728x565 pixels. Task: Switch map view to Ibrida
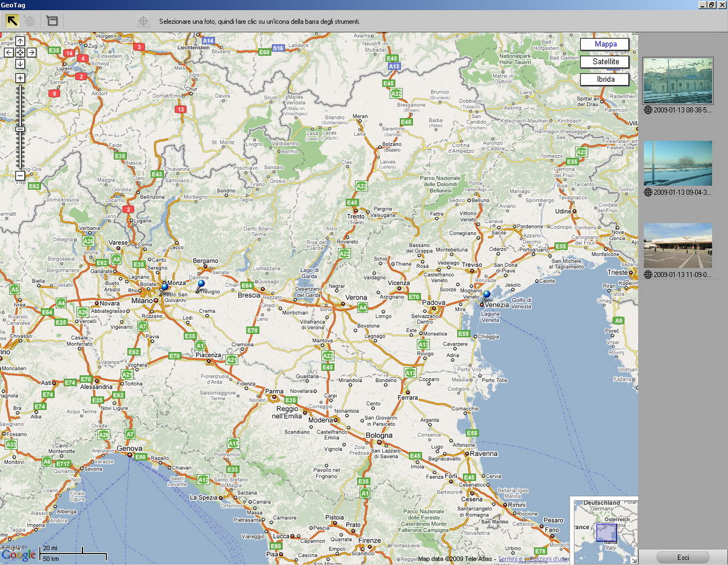(605, 79)
